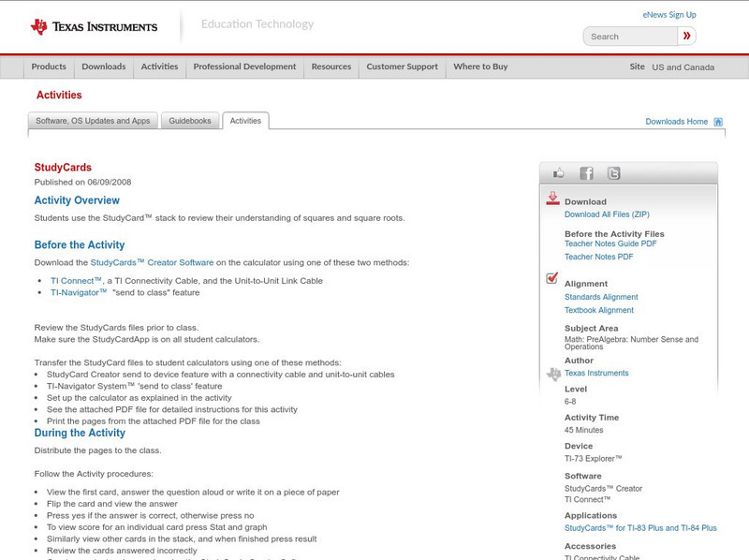Open StudyCards for TI-83 Plus and TI-84 Plus link
Image resolution: width=749 pixels, height=560 pixels.
[640, 528]
